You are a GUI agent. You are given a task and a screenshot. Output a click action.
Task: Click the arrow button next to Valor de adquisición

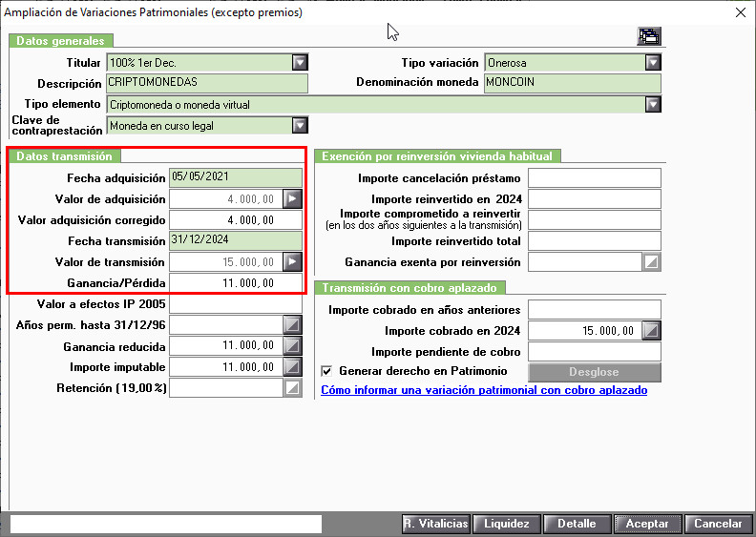click(x=293, y=199)
